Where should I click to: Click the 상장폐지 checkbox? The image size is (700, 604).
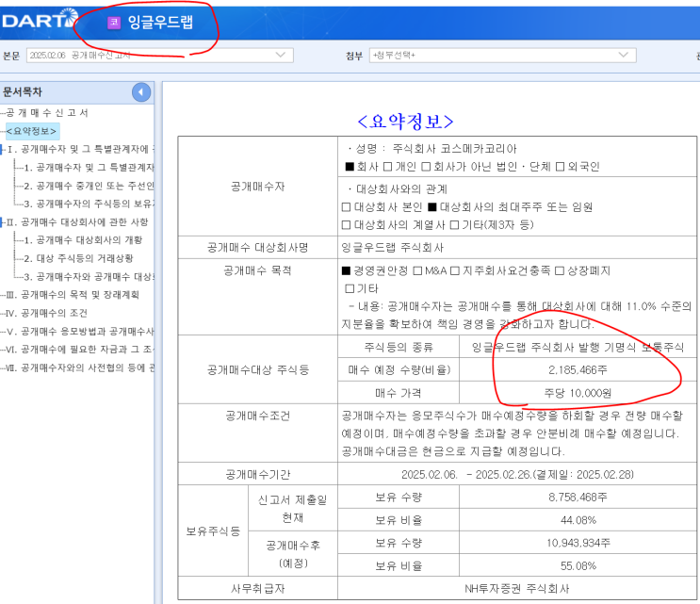tap(560, 271)
